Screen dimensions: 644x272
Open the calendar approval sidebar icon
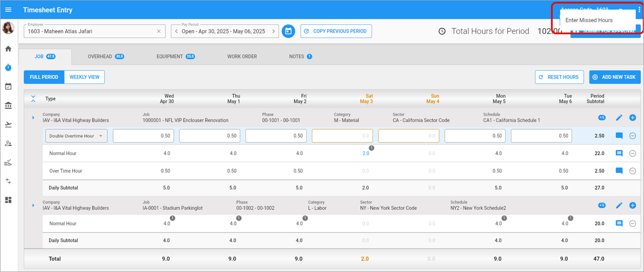point(8,87)
